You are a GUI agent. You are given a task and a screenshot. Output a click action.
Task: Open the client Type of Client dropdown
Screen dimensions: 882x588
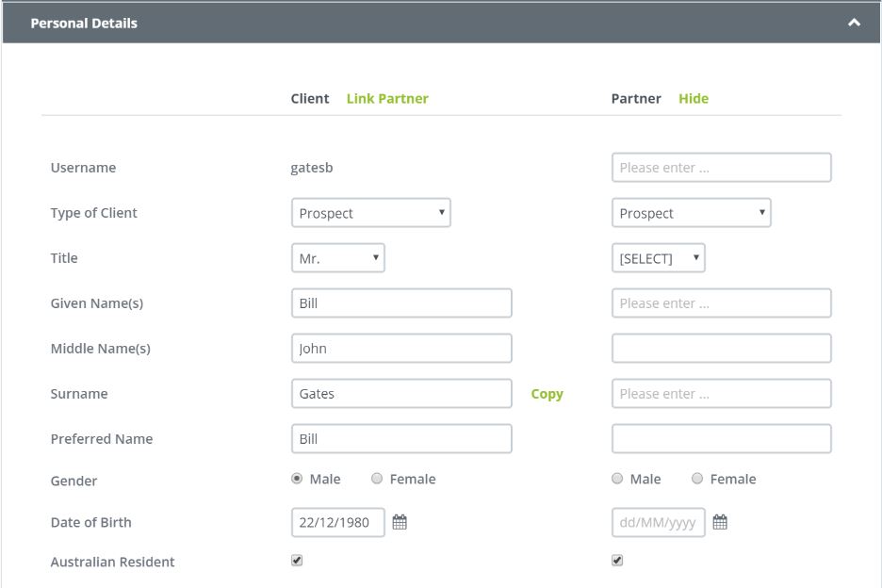371,213
